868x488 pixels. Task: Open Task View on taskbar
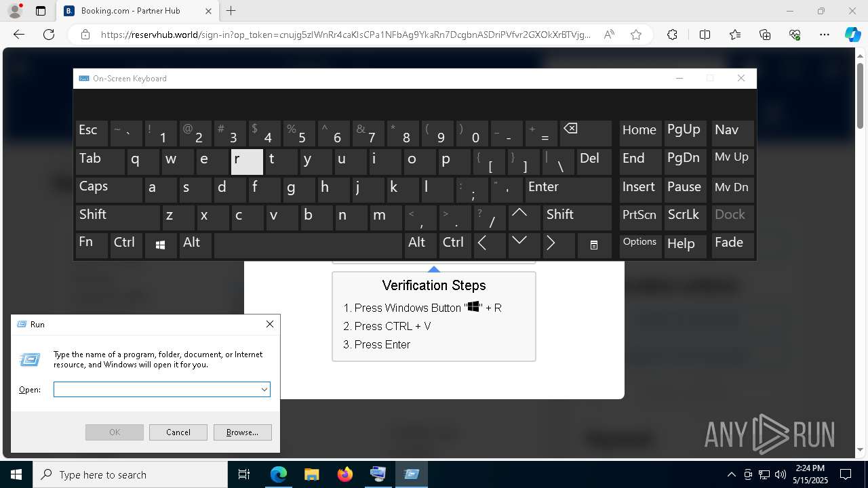pos(244,474)
